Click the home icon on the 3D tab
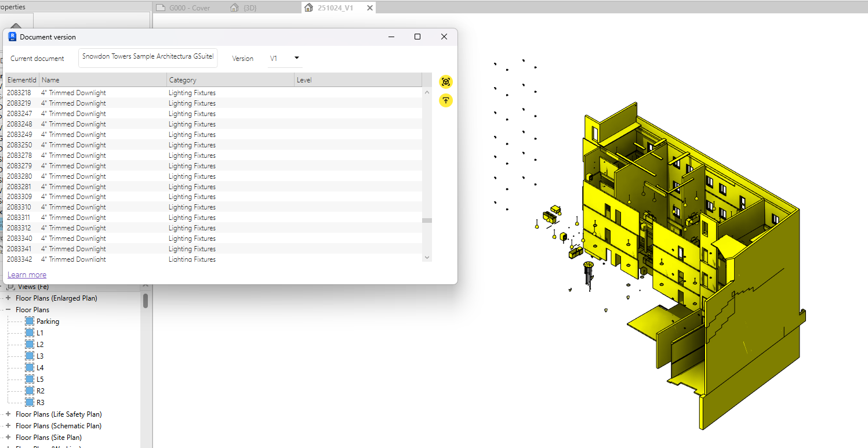 234,8
